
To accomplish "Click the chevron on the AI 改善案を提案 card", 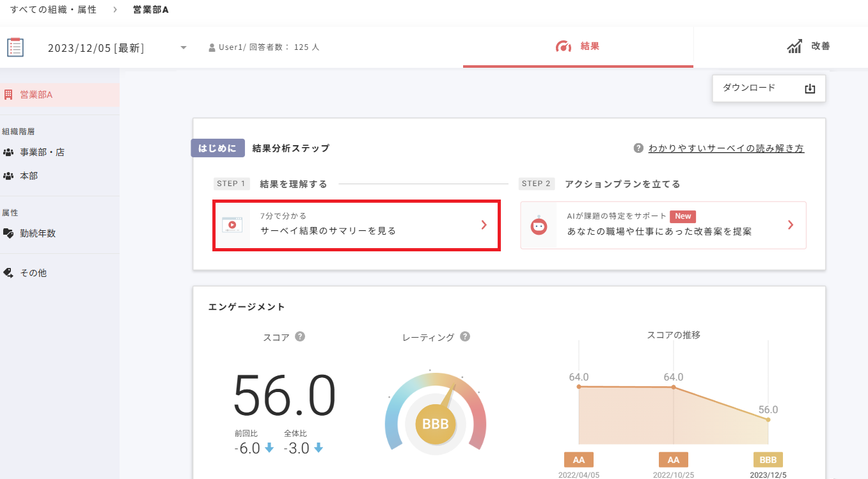I will (791, 225).
